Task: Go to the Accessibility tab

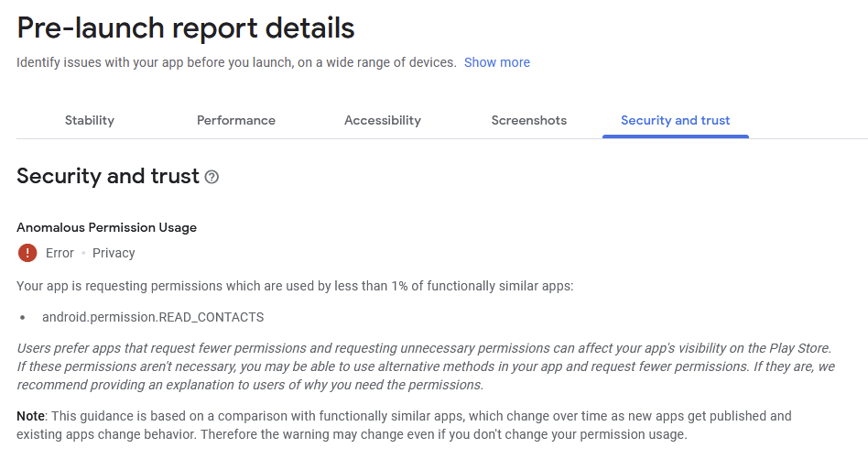Action: coord(383,120)
